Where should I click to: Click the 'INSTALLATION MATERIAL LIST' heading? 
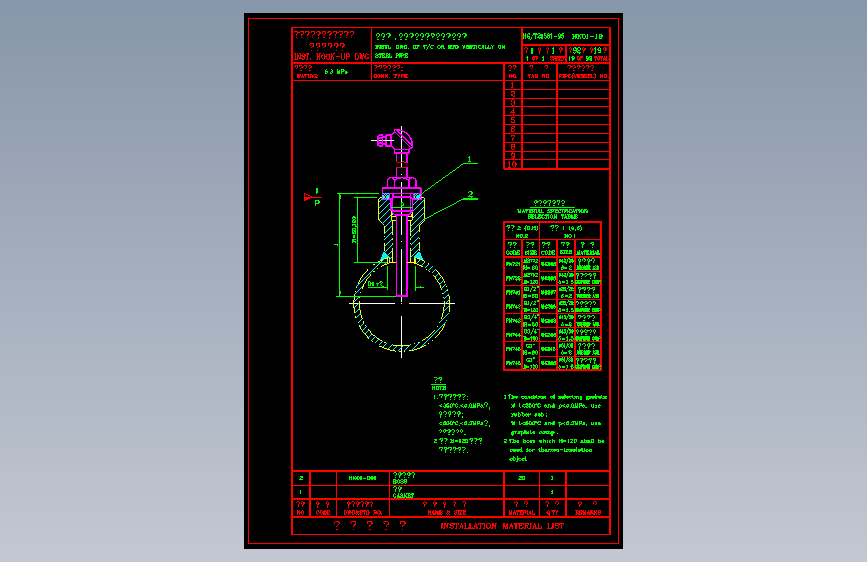coord(502,526)
